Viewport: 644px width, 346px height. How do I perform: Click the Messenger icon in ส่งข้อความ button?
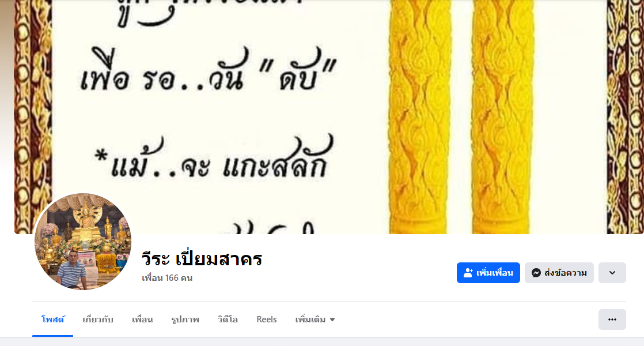point(536,273)
